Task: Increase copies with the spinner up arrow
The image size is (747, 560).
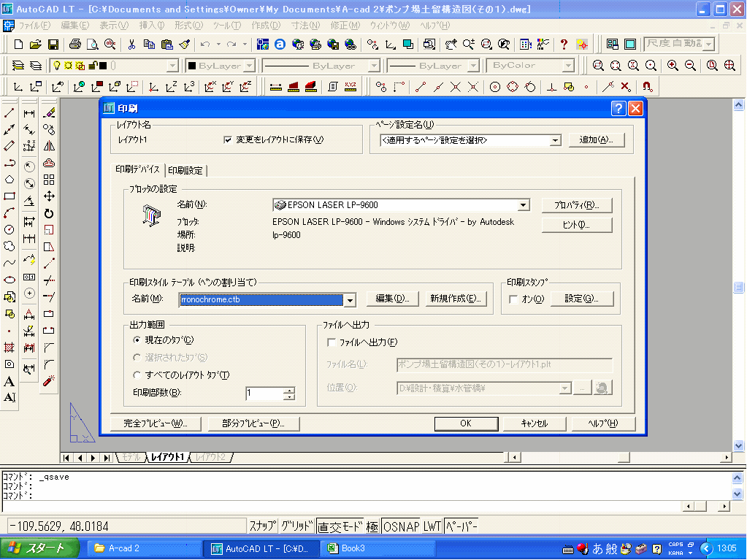Action: click(289, 390)
